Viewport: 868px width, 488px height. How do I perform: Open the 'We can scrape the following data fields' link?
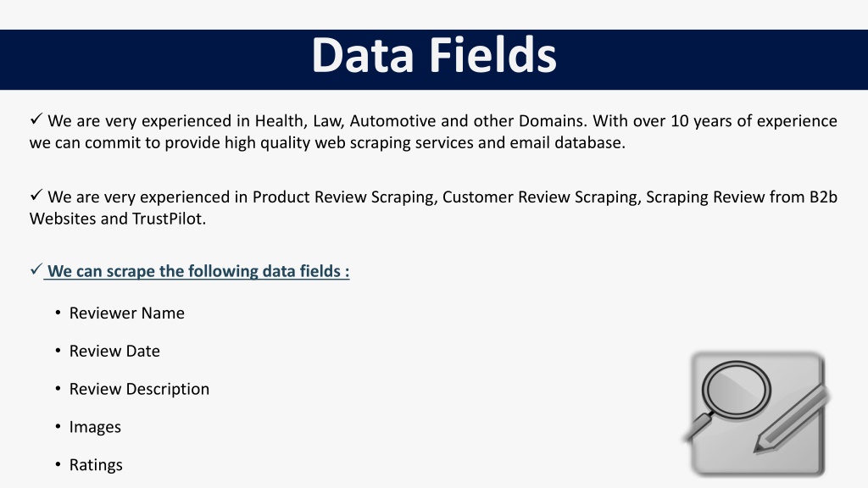(198, 271)
